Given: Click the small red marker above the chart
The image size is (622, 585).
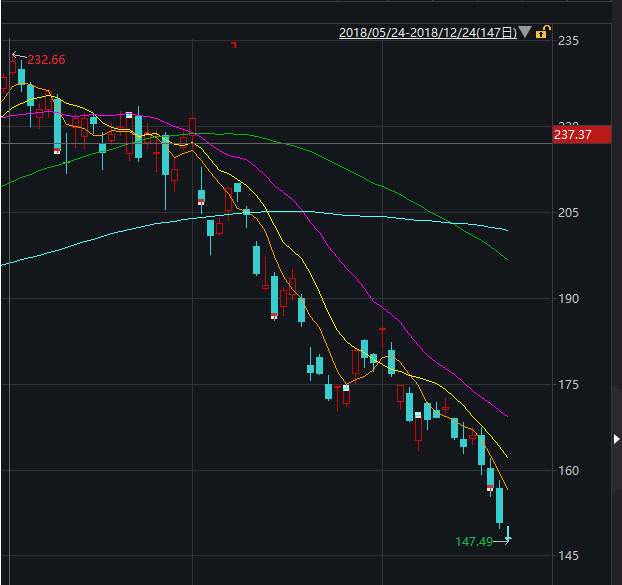Looking at the screenshot, I should (x=234, y=44).
